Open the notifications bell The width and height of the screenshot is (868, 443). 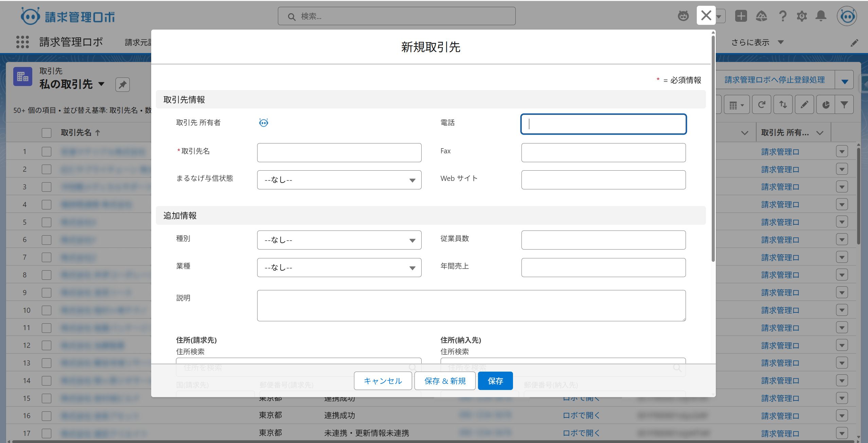pos(821,16)
